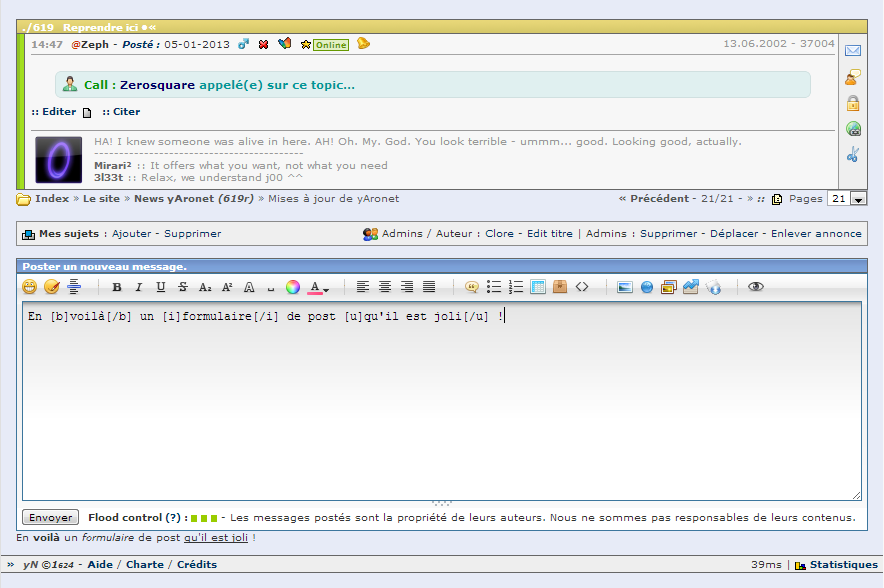Insert a code block with the angle brackets icon
The image size is (884, 588).
tap(582, 287)
